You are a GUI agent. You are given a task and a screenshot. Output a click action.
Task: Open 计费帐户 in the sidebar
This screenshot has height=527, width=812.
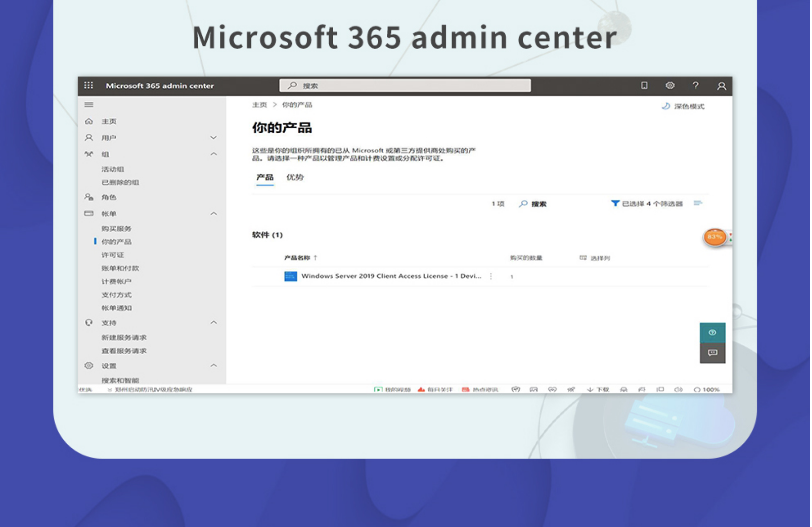click(x=116, y=281)
